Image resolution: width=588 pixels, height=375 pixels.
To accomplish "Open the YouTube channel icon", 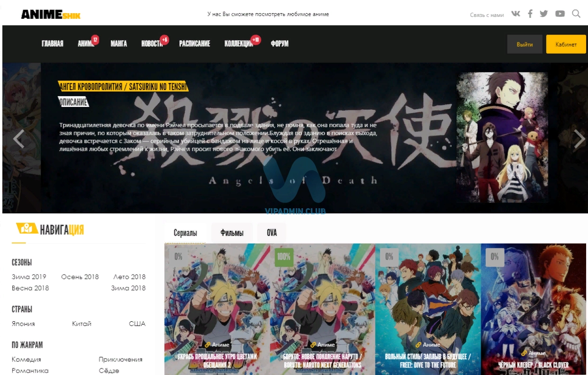I will [560, 14].
